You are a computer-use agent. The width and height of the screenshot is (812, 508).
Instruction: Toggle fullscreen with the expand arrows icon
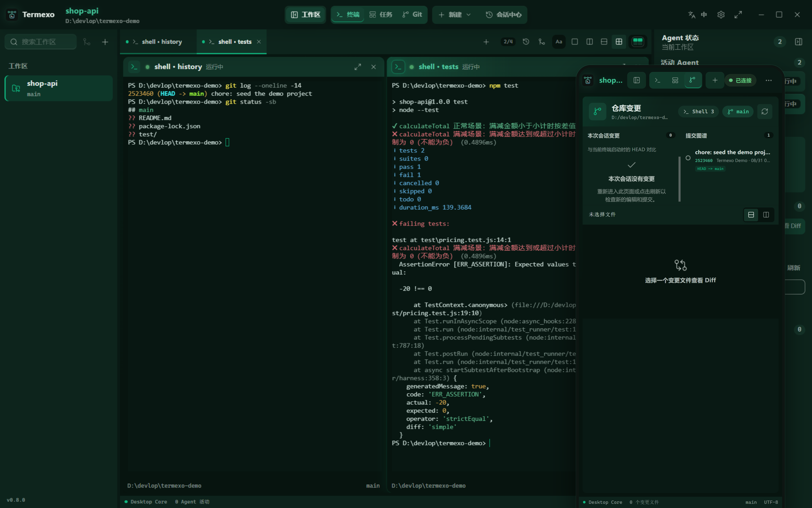point(738,14)
